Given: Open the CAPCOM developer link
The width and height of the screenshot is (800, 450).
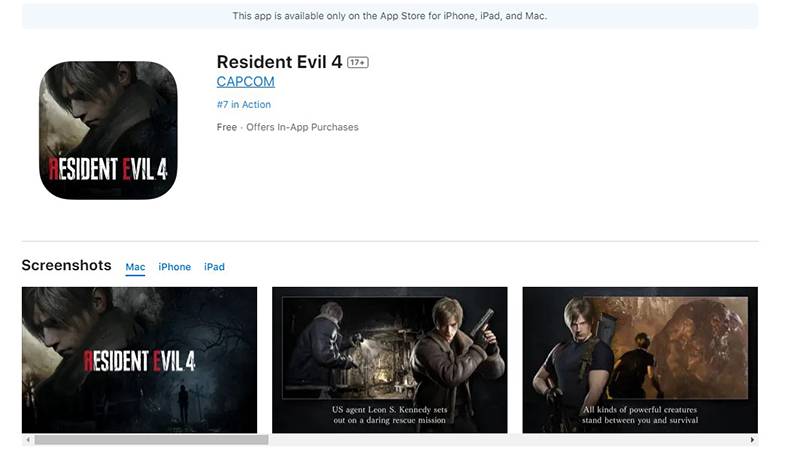Looking at the screenshot, I should (245, 82).
